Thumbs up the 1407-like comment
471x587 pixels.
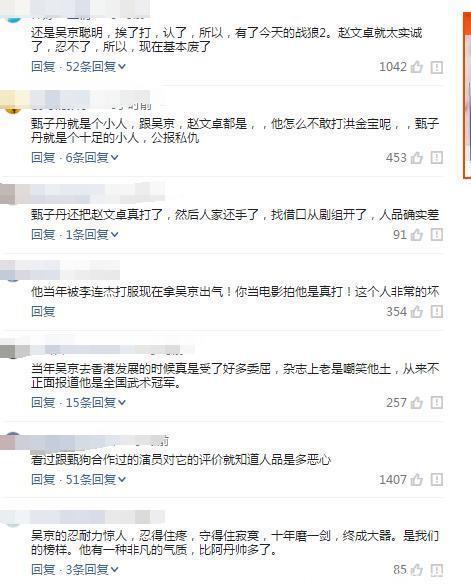[x=416, y=480]
